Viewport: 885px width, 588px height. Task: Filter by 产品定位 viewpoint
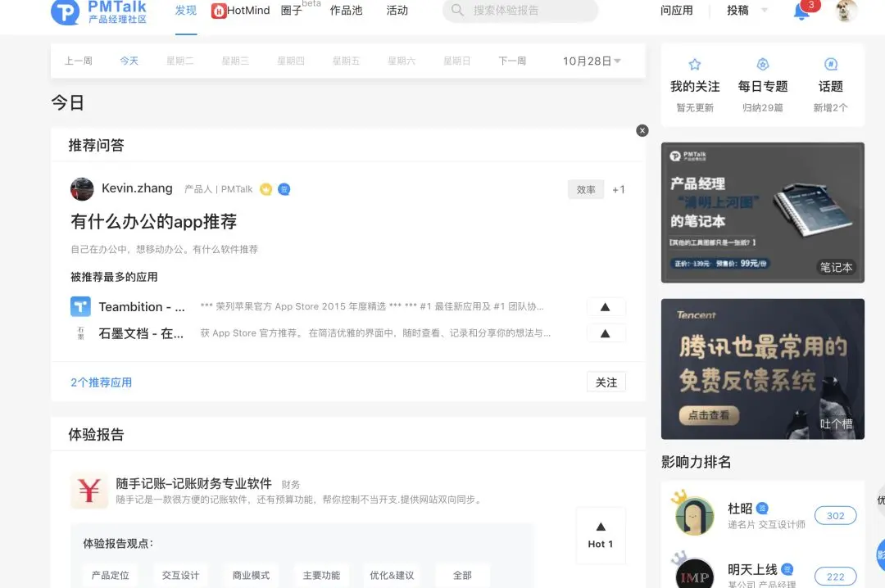(110, 575)
